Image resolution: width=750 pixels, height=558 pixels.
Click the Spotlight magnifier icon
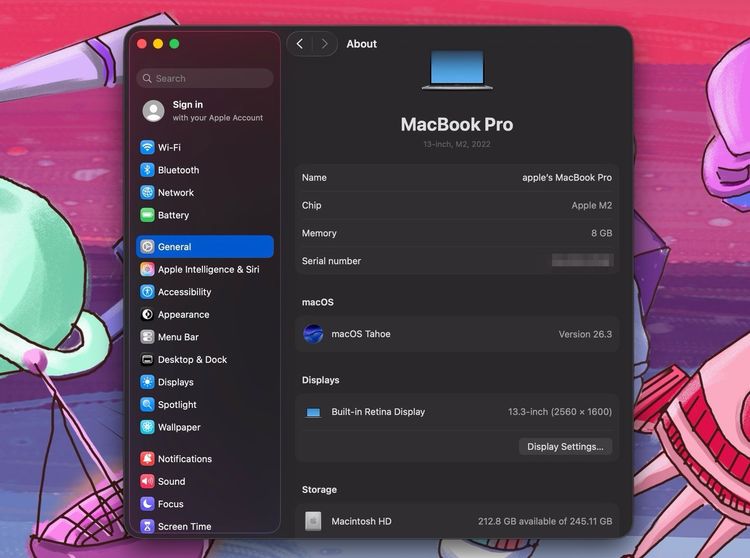pyautogui.click(x=147, y=405)
